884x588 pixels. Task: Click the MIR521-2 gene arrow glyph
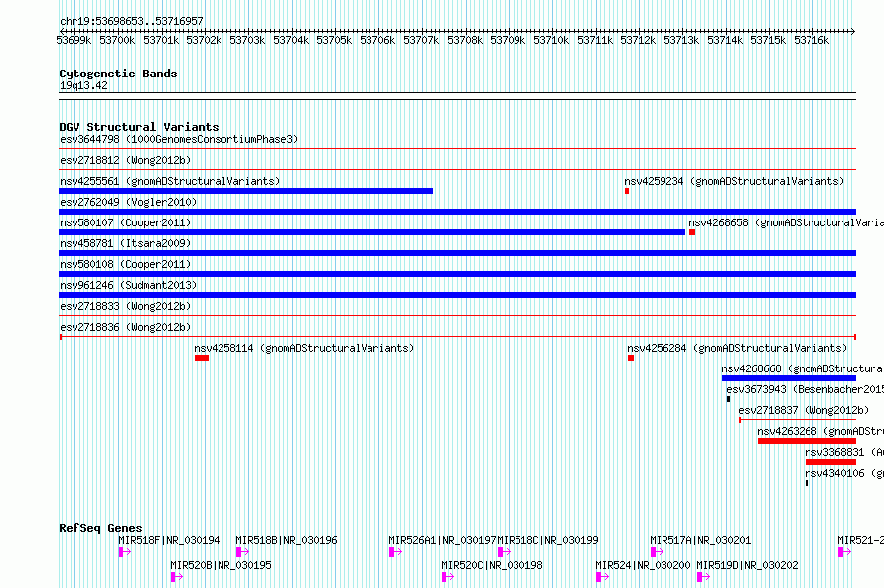pos(844,552)
